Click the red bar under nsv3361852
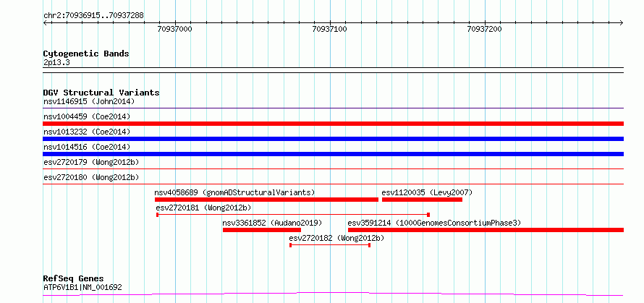The height and width of the screenshot is (303, 644). tap(262, 230)
